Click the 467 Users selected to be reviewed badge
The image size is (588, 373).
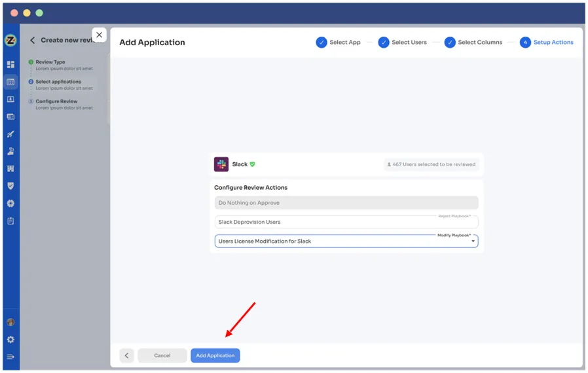click(x=432, y=164)
